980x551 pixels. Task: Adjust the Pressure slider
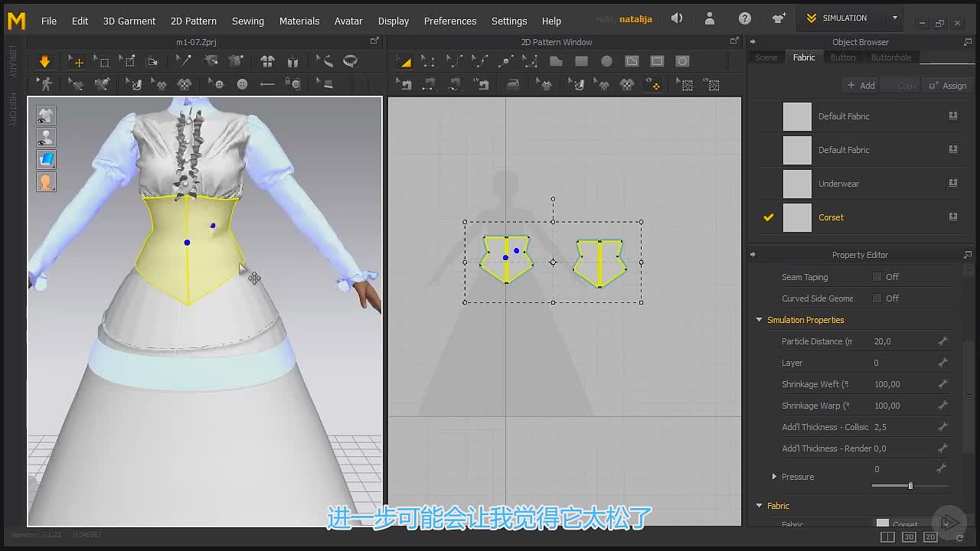pyautogui.click(x=910, y=486)
